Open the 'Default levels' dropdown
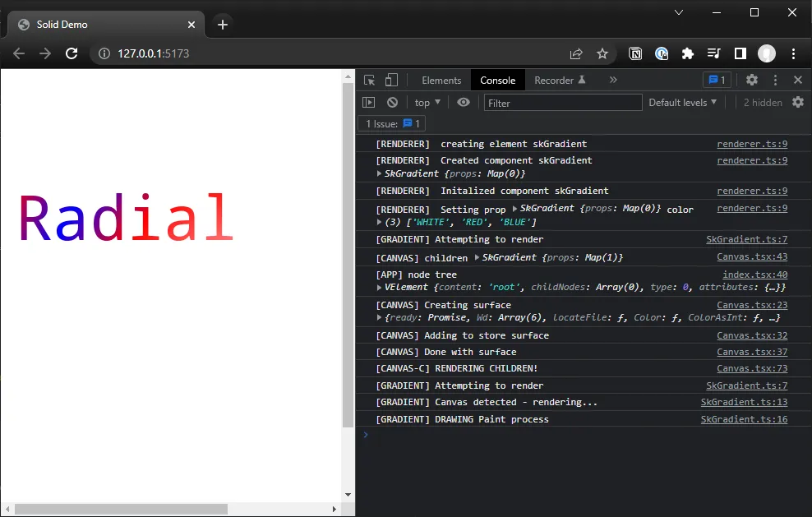This screenshot has width=812, height=517. pyautogui.click(x=682, y=102)
